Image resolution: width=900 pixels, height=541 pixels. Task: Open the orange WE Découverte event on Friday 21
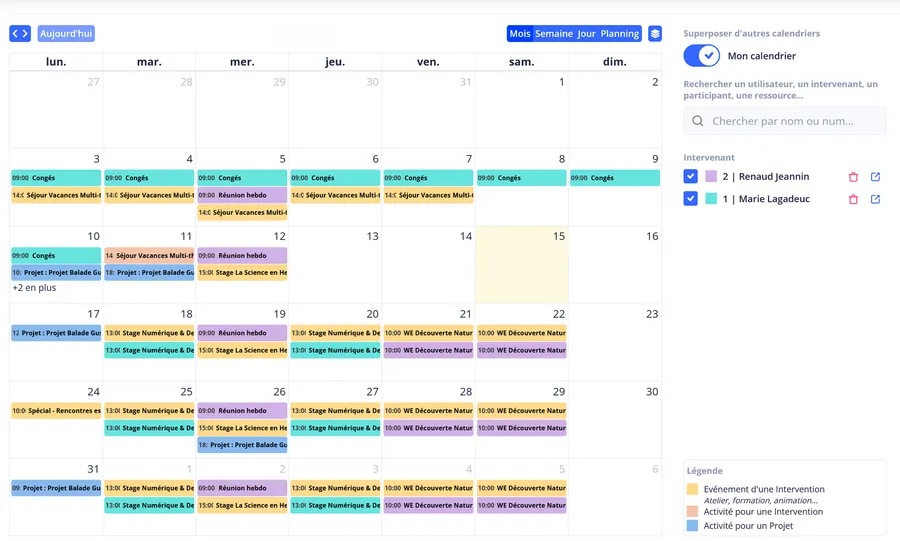pos(428,333)
